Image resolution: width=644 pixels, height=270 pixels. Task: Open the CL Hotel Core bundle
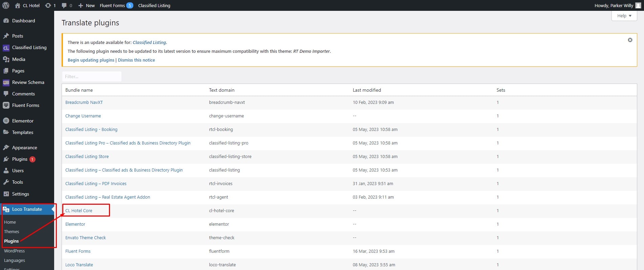[79, 210]
